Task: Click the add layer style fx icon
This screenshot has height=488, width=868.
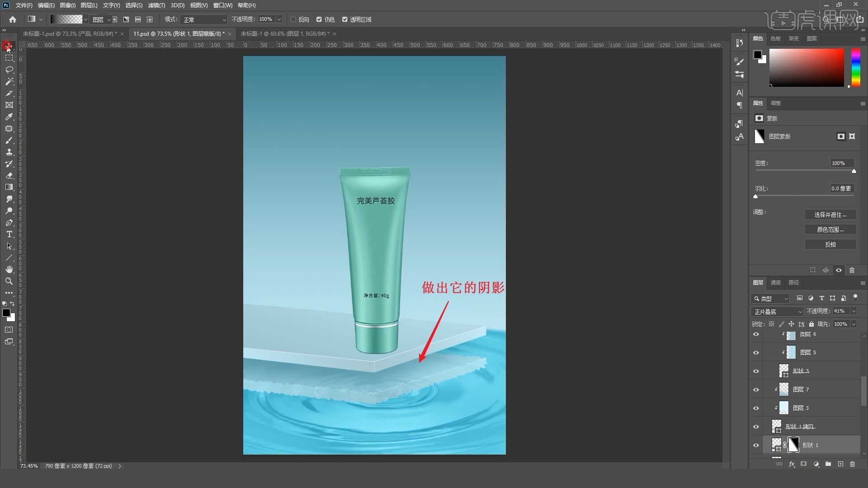Action: pos(792,464)
